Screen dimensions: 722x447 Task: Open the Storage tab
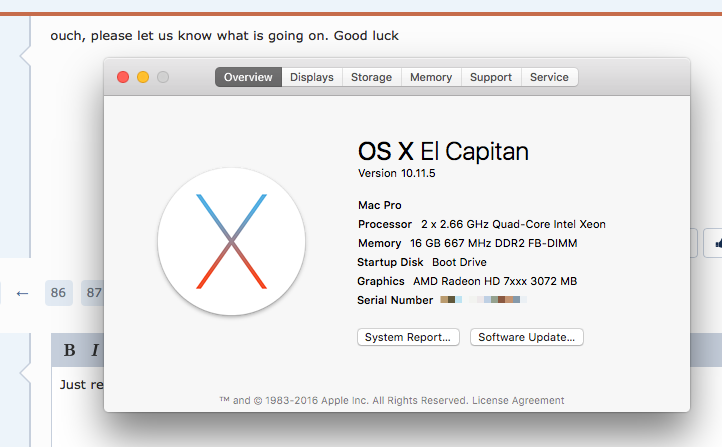(372, 77)
